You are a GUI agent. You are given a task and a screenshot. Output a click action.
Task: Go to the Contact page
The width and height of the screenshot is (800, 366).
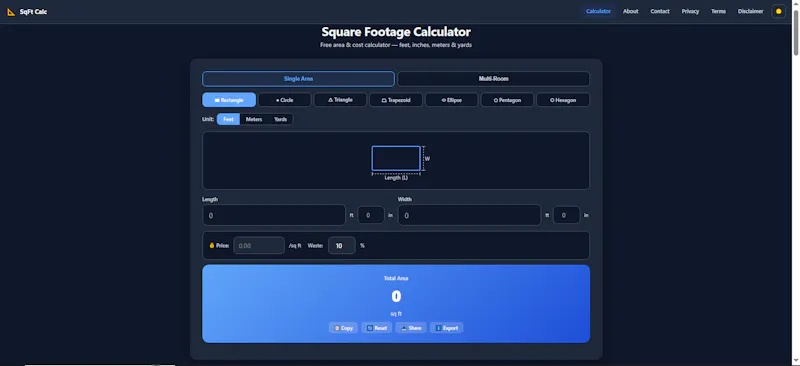tap(660, 11)
